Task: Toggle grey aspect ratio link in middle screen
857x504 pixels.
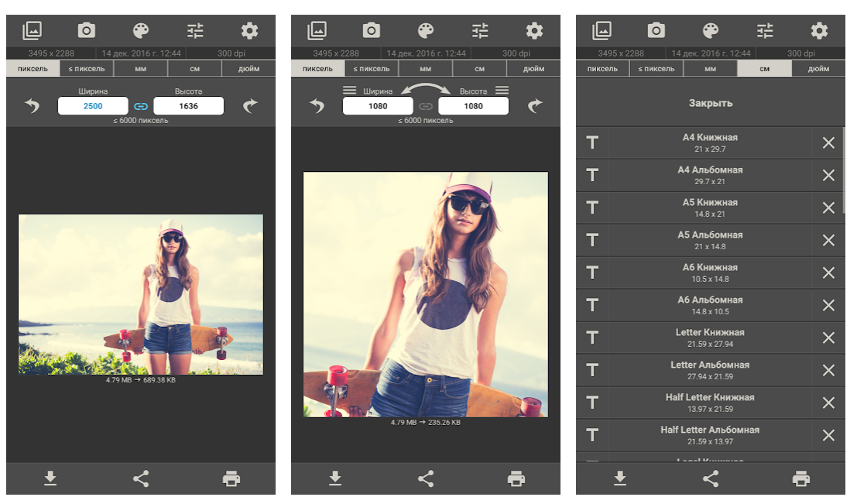Action: tap(426, 106)
